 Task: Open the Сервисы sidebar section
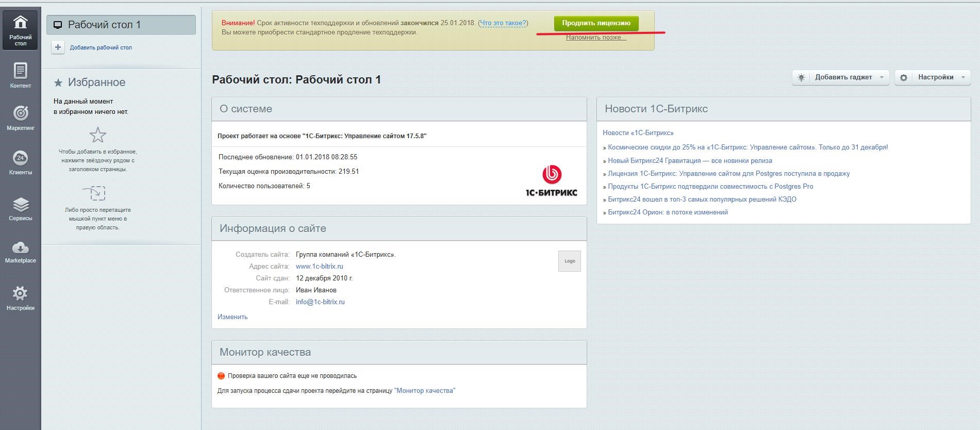(x=20, y=208)
